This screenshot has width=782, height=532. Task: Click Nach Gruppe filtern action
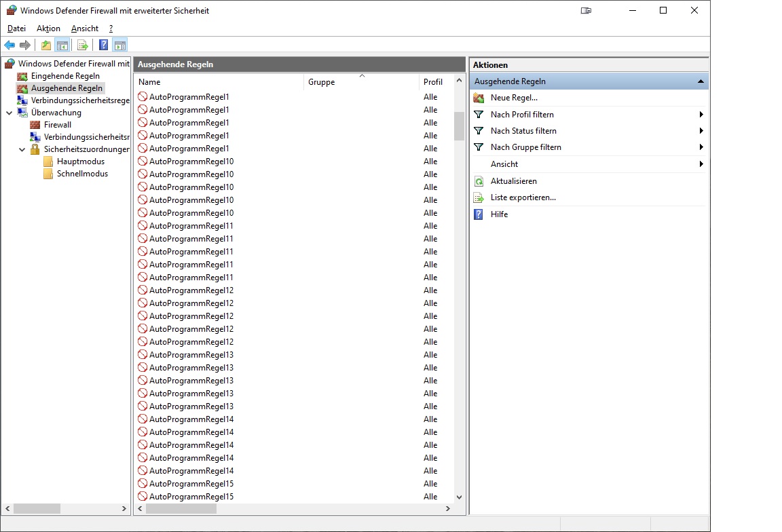point(526,147)
